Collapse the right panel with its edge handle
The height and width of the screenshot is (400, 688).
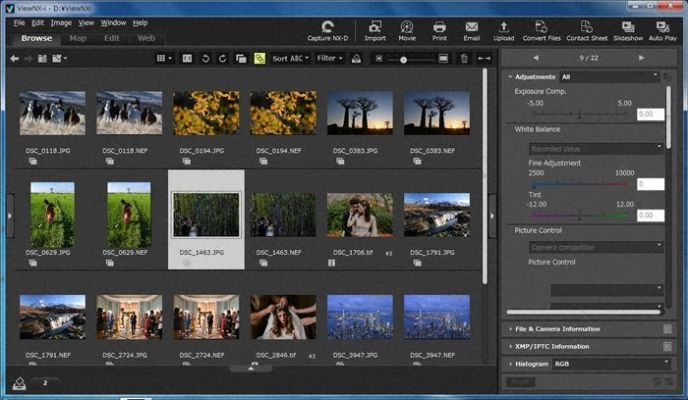[491, 215]
